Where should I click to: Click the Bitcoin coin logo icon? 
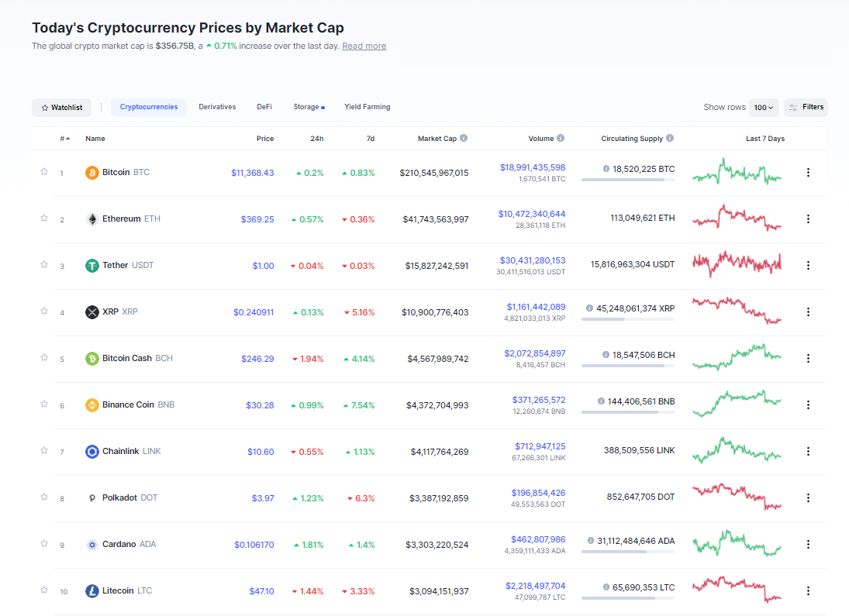coord(92,173)
